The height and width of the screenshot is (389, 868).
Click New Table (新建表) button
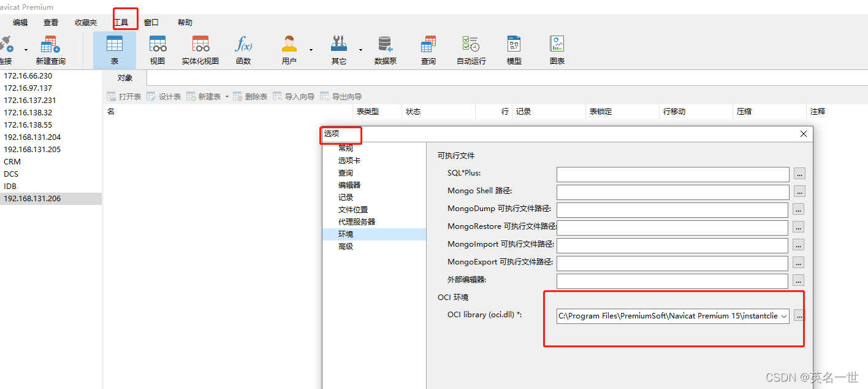click(204, 96)
